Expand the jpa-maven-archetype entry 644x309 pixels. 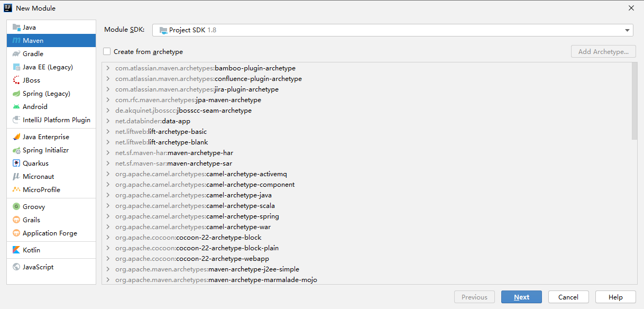coord(108,100)
